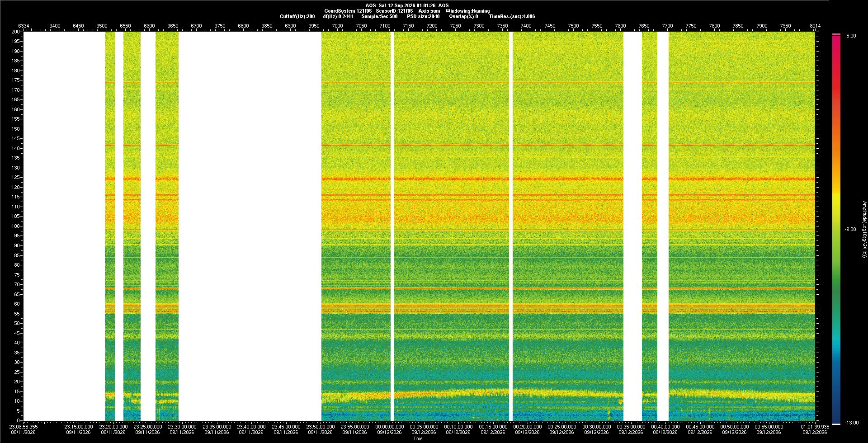Select the -13.00 colorbar minimum label
Image resolution: width=868 pixels, height=443 pixels.
(851, 423)
